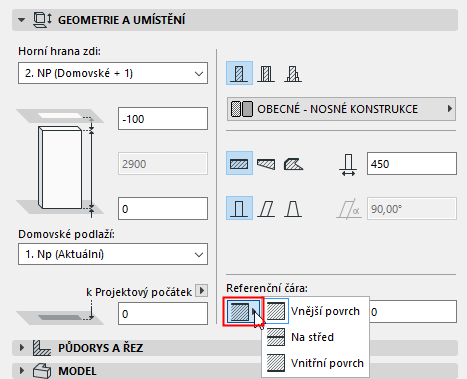This screenshot has height=379, width=467.
Task: Click the wall thickness icon
Action: pyautogui.click(x=348, y=165)
